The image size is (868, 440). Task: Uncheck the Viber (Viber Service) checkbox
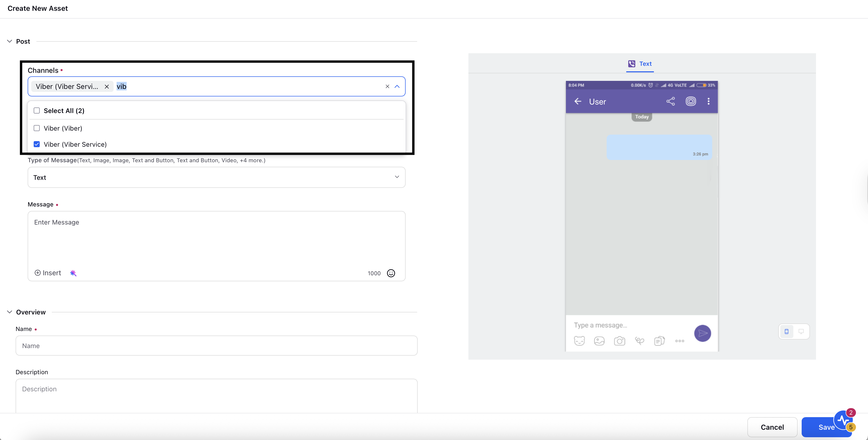(37, 144)
